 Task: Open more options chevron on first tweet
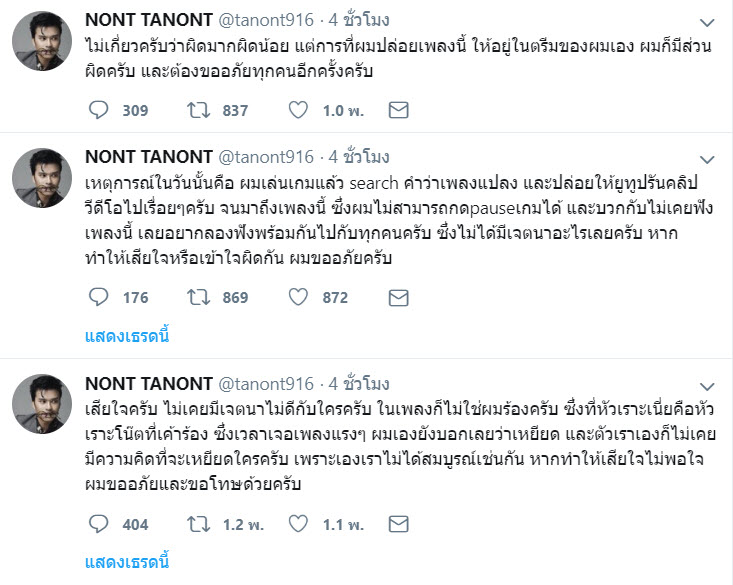point(707,22)
